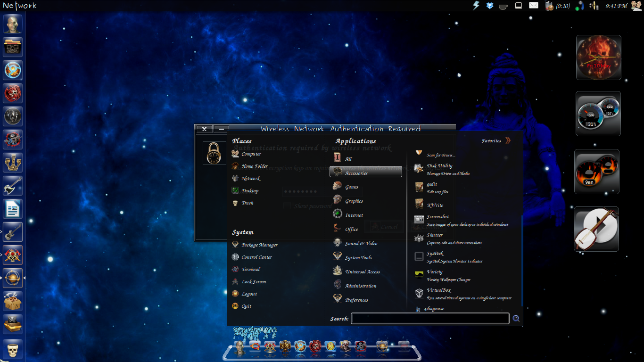This screenshot has height=362, width=644.
Task: Select the Accessories category
Action: pos(366,172)
